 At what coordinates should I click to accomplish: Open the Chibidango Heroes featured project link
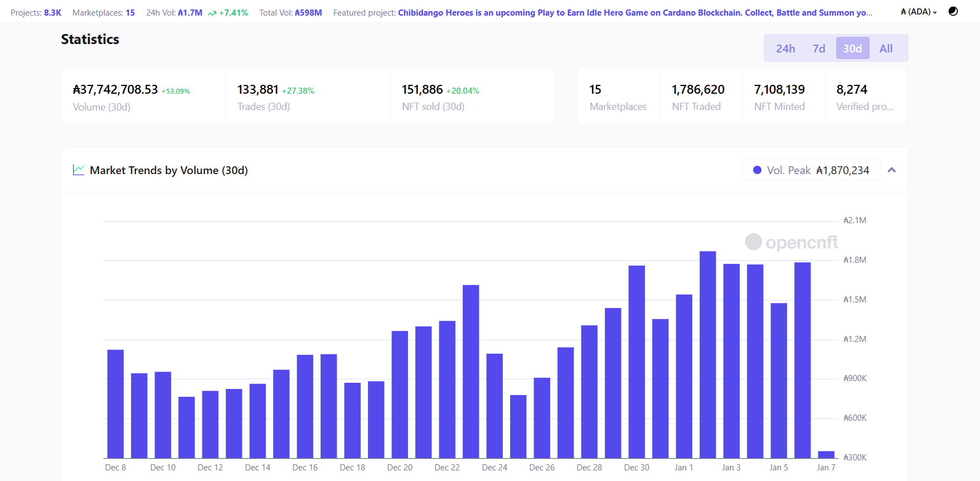point(635,12)
